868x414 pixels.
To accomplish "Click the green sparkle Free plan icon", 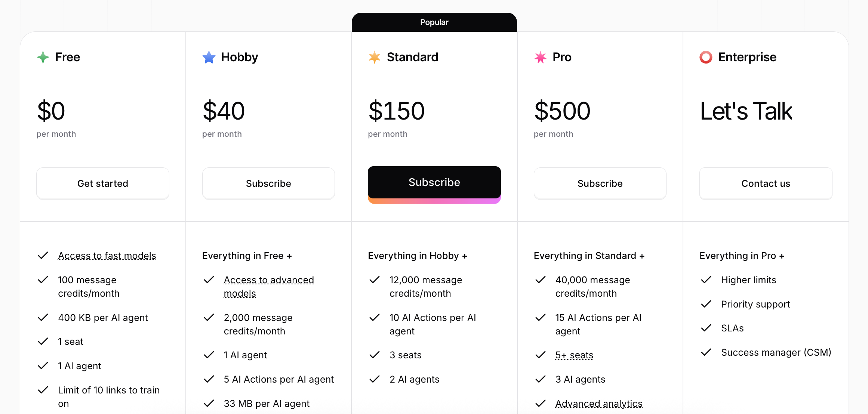I will [x=43, y=57].
